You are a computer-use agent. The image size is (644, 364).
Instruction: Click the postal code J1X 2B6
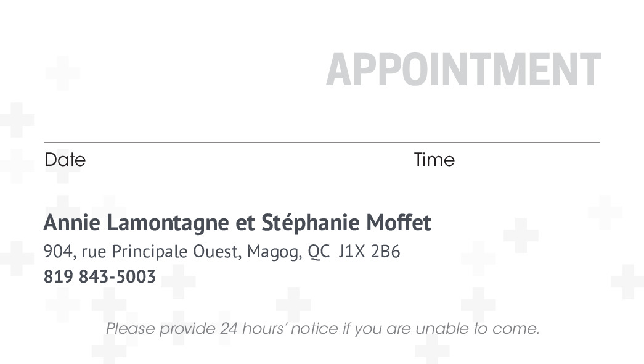click(x=369, y=252)
